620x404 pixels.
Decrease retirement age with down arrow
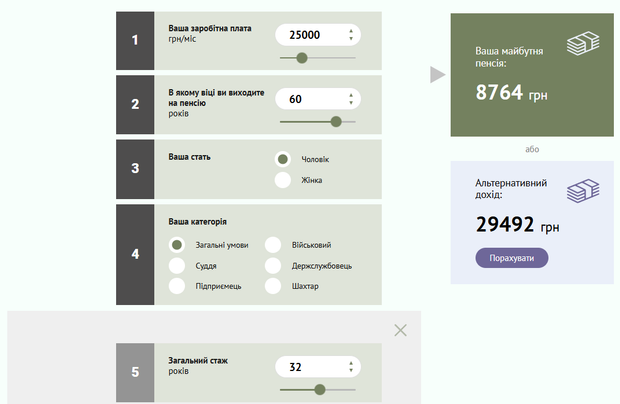350,104
